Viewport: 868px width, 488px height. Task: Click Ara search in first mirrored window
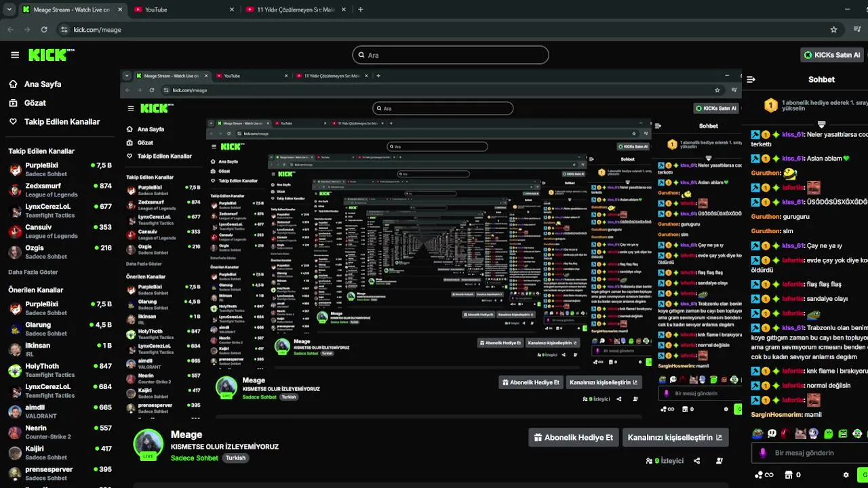(443, 108)
